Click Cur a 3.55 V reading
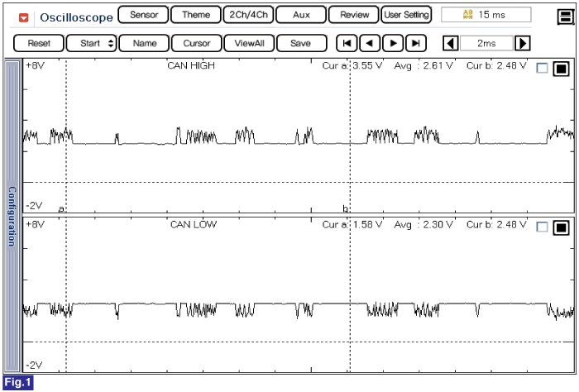The image size is (579, 392). click(352, 65)
